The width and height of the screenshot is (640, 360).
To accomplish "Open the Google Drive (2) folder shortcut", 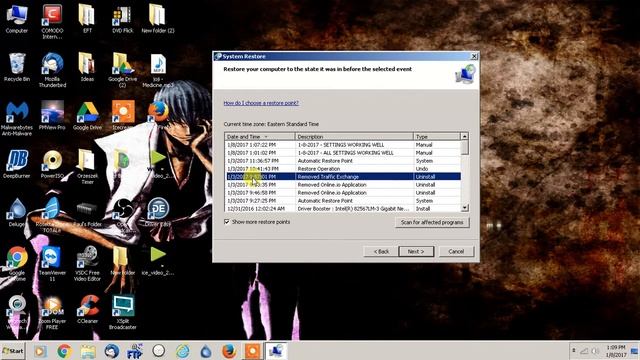I will [122, 70].
